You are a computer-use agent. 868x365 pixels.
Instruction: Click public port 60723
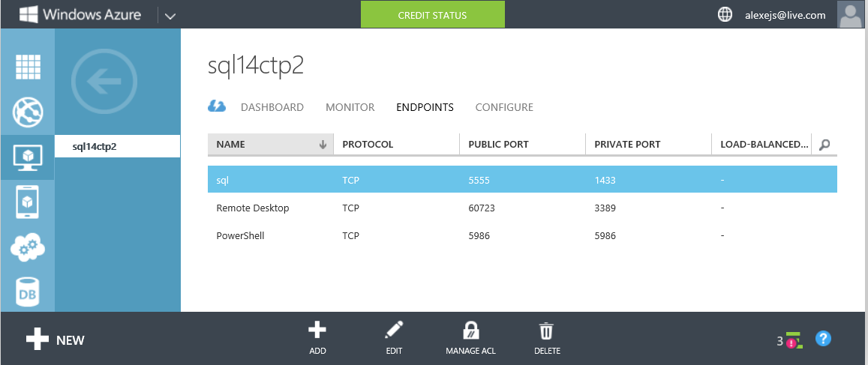coord(482,208)
